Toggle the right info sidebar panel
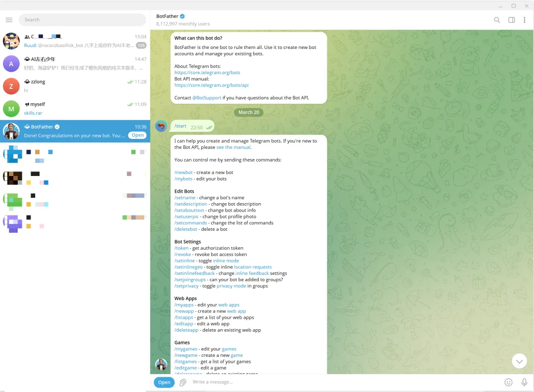 [511, 20]
